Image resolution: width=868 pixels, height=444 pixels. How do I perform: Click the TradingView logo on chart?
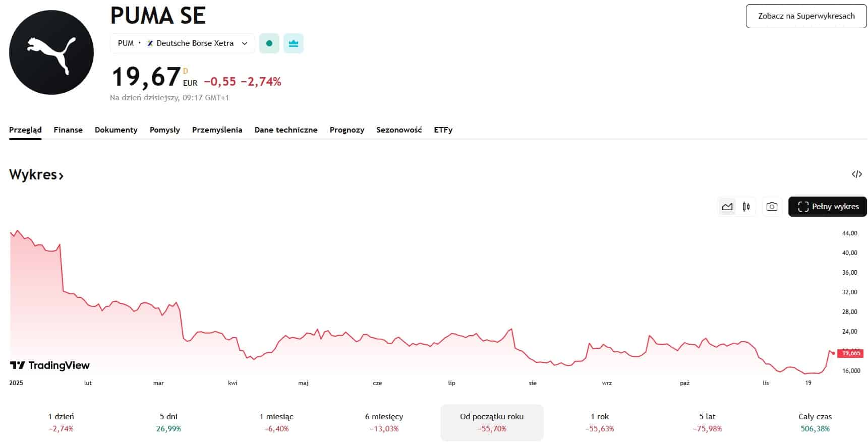50,365
